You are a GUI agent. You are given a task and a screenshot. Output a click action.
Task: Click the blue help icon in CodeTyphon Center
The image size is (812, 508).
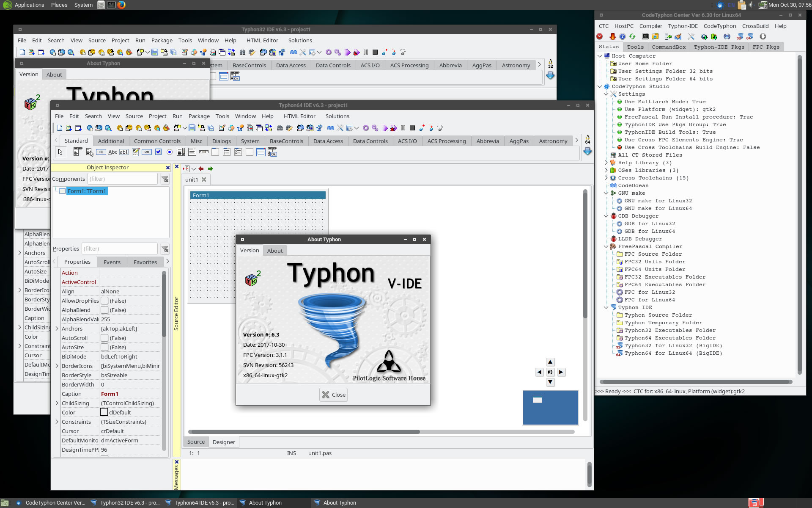coord(622,36)
